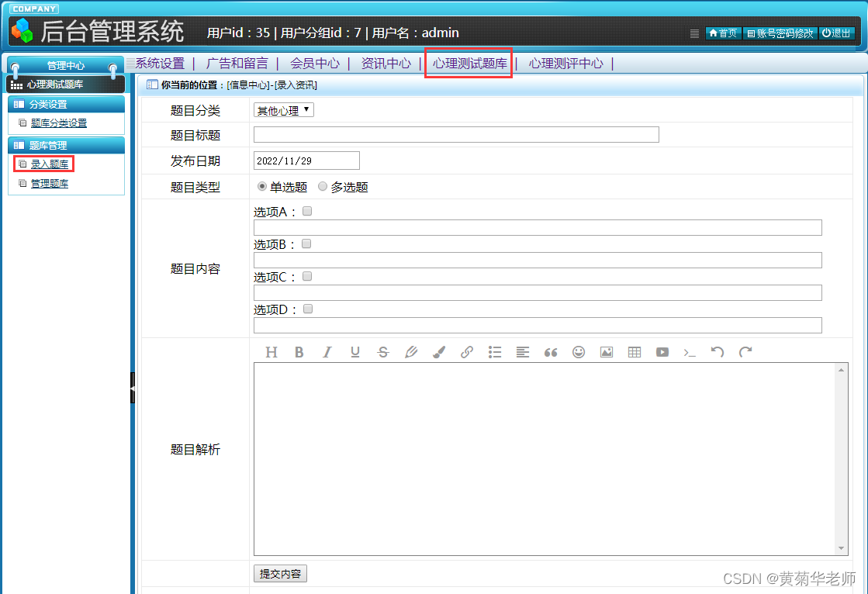This screenshot has width=868, height=594.
Task: Insert an emoji in the 题目解析 editor
Action: (578, 352)
